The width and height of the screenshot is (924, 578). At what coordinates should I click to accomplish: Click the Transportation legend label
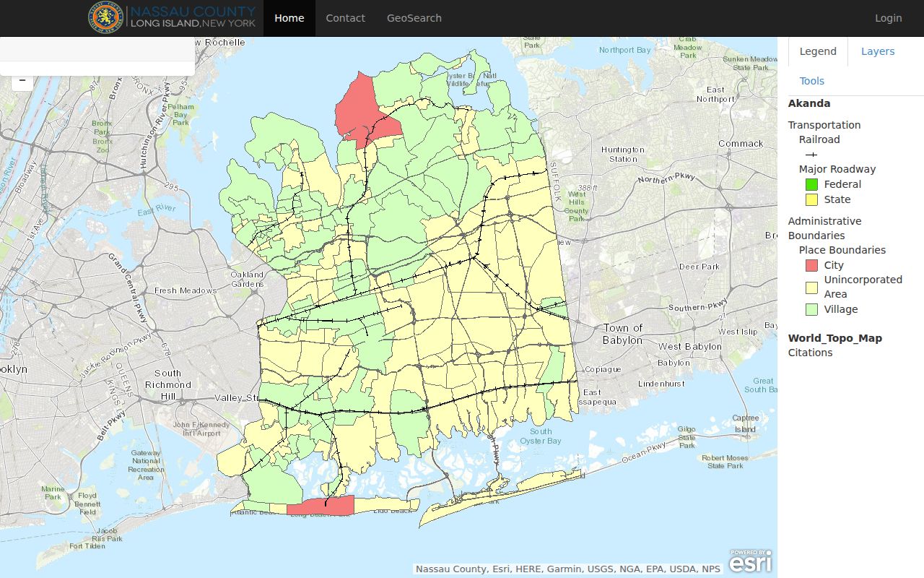pos(824,125)
